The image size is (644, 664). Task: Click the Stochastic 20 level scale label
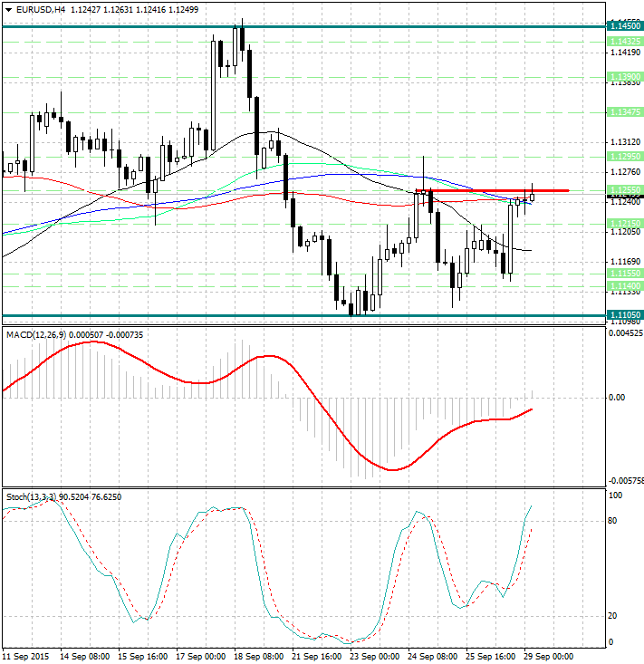tap(613, 616)
